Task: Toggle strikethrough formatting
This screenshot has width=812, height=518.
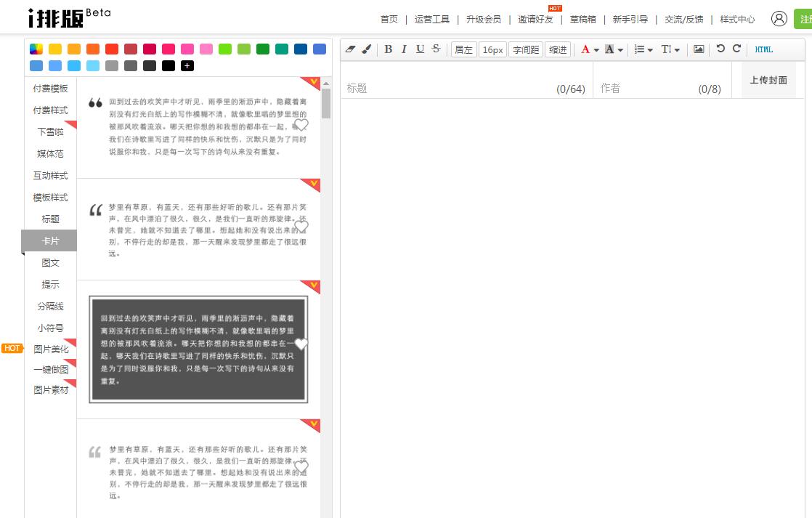Action: [x=436, y=49]
